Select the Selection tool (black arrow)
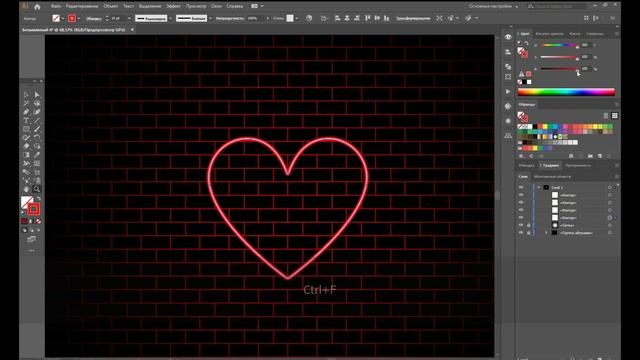The width and height of the screenshot is (640, 360). pyautogui.click(x=27, y=95)
